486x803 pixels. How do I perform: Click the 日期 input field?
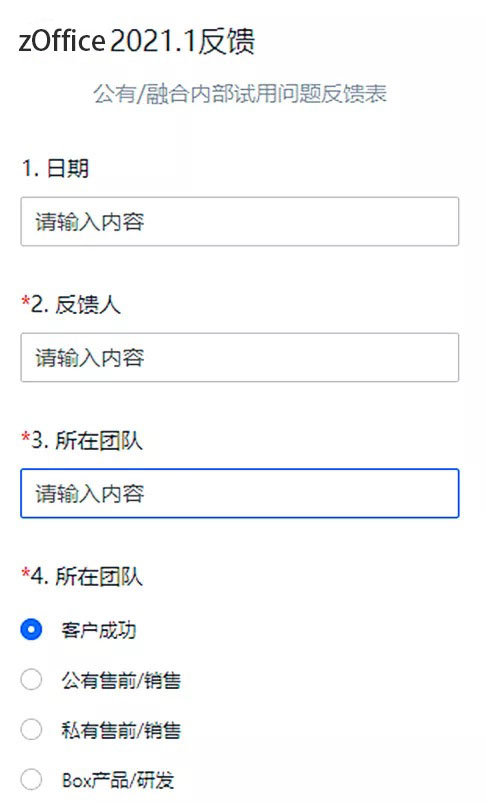(x=240, y=221)
